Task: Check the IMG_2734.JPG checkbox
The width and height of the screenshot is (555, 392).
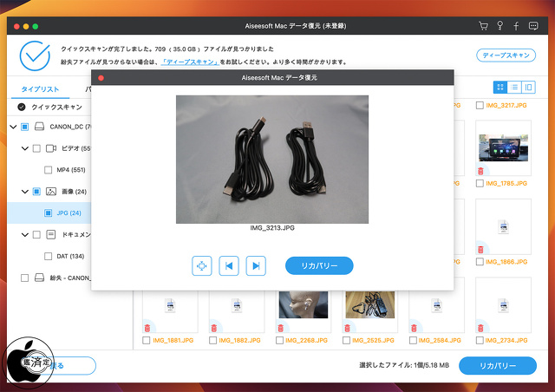Action: (x=480, y=340)
